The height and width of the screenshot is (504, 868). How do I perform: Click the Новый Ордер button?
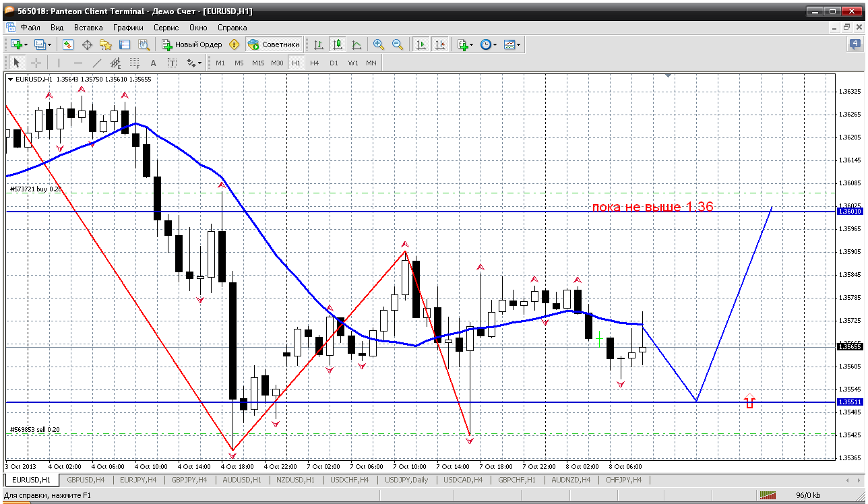[192, 44]
